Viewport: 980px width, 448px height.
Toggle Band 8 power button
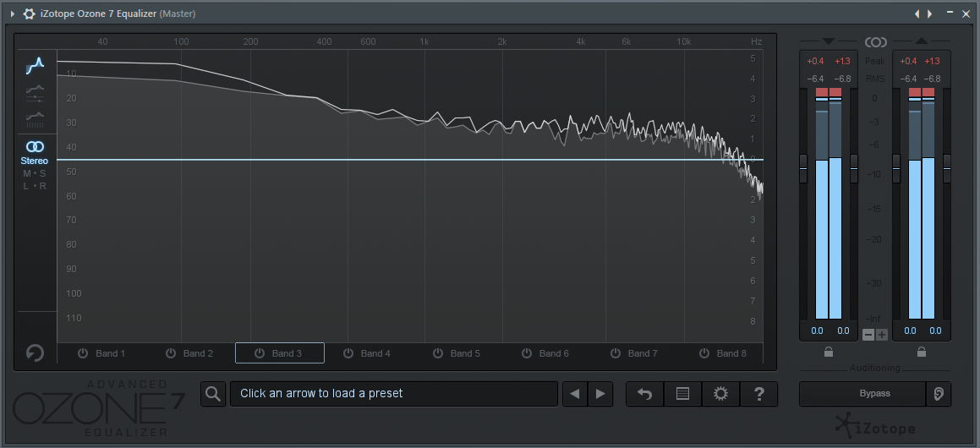(x=704, y=353)
